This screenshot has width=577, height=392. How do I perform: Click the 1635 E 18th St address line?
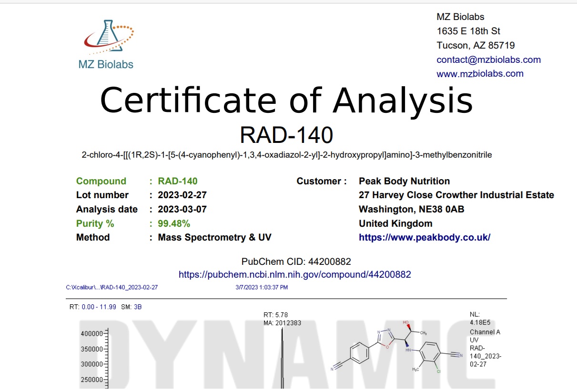[469, 31]
